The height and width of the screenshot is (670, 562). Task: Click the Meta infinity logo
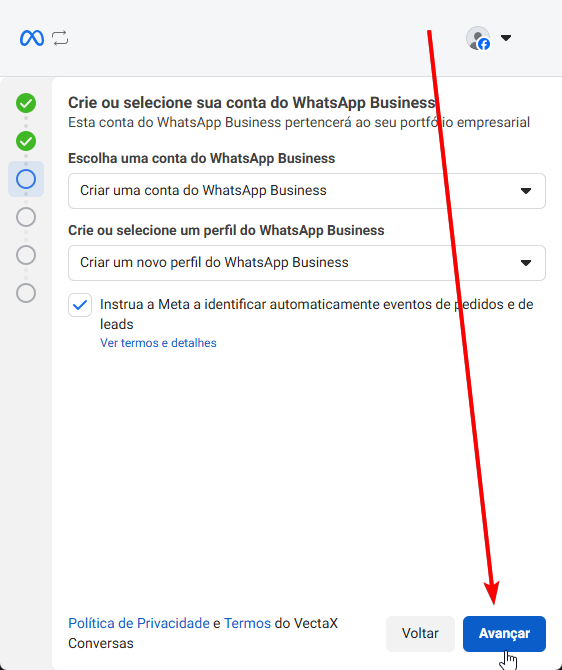32,38
